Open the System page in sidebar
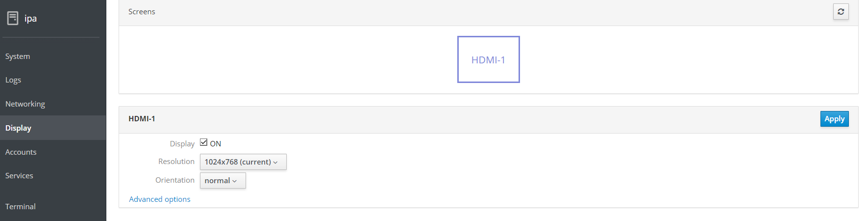 point(18,56)
